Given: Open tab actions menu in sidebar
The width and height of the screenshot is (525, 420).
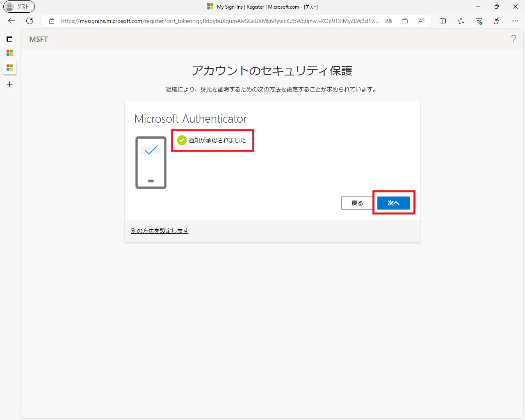Looking at the screenshot, I should 10,39.
